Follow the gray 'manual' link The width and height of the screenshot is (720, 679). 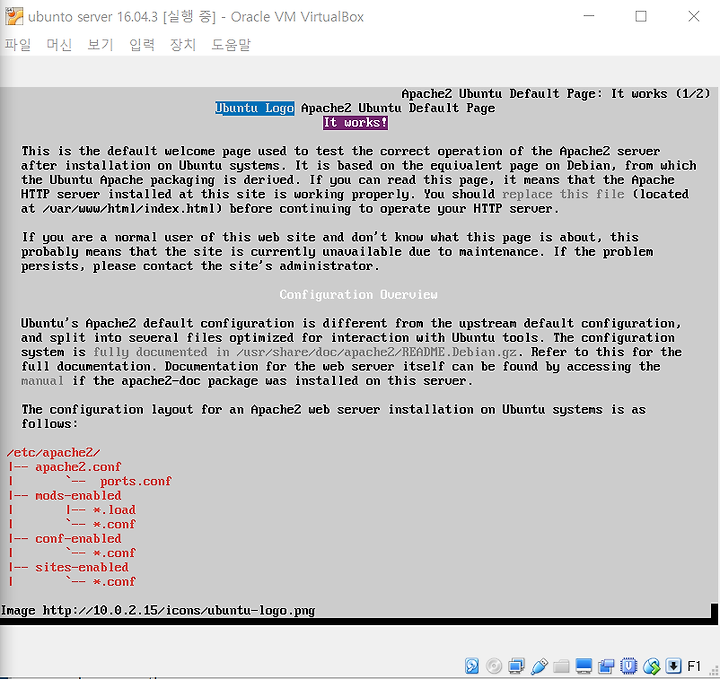click(42, 381)
